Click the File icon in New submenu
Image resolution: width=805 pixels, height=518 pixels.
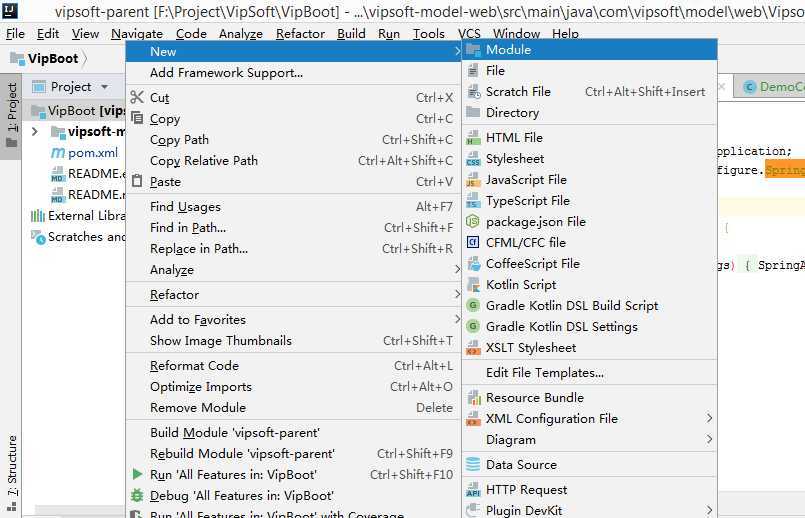tap(473, 71)
